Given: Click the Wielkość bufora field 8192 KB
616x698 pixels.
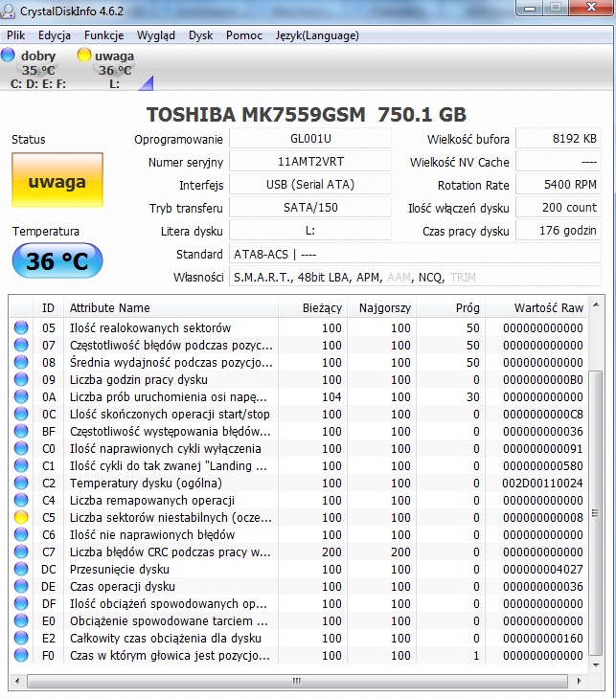Looking at the screenshot, I should [x=559, y=139].
